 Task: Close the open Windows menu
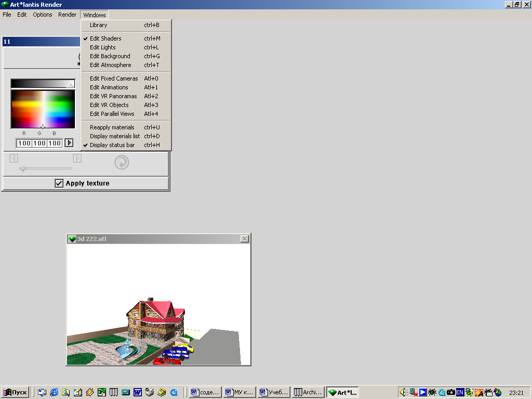click(95, 15)
